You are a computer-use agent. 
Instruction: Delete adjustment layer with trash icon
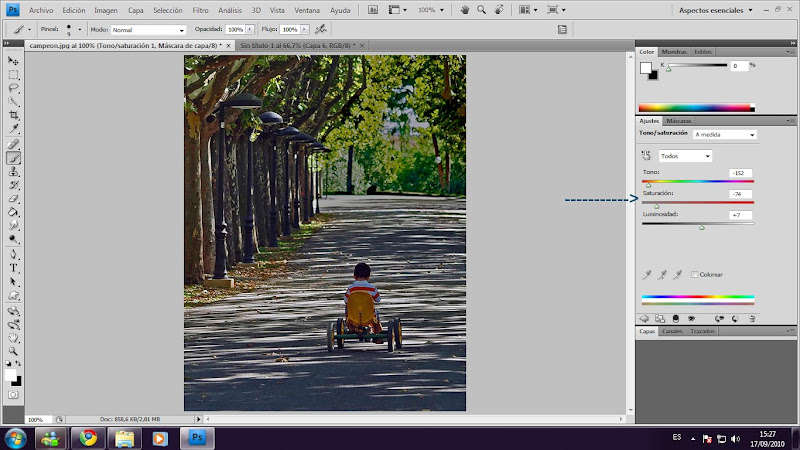coord(750,318)
